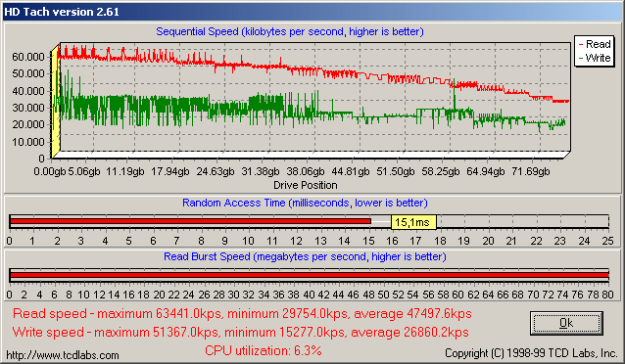
Task: Click the 38.06gb drive position label
Action: pyautogui.click(x=306, y=171)
